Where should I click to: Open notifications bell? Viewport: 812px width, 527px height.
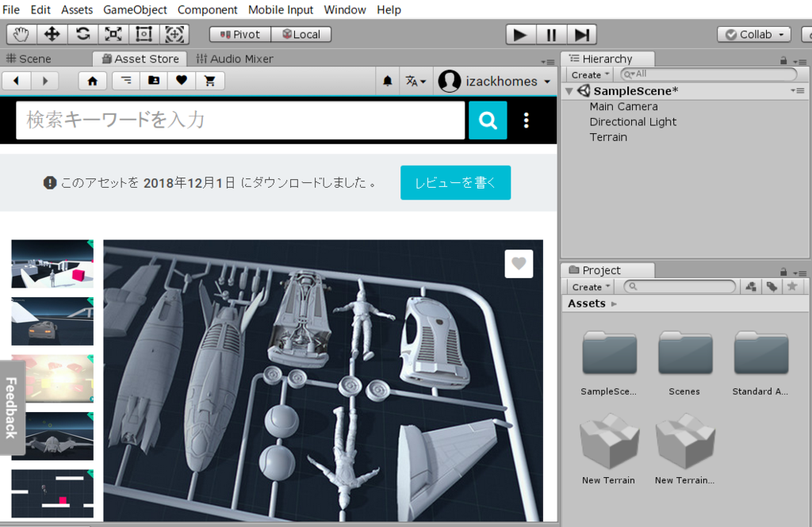click(387, 82)
